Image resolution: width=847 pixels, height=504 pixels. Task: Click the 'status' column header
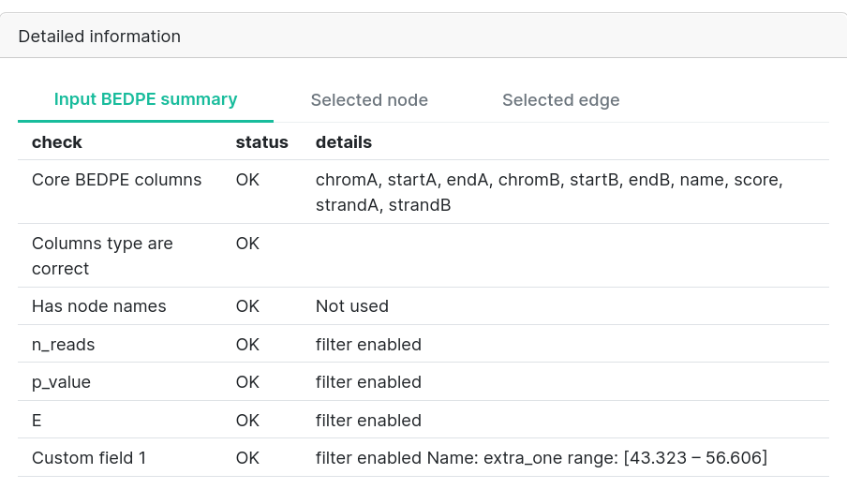[261, 142]
